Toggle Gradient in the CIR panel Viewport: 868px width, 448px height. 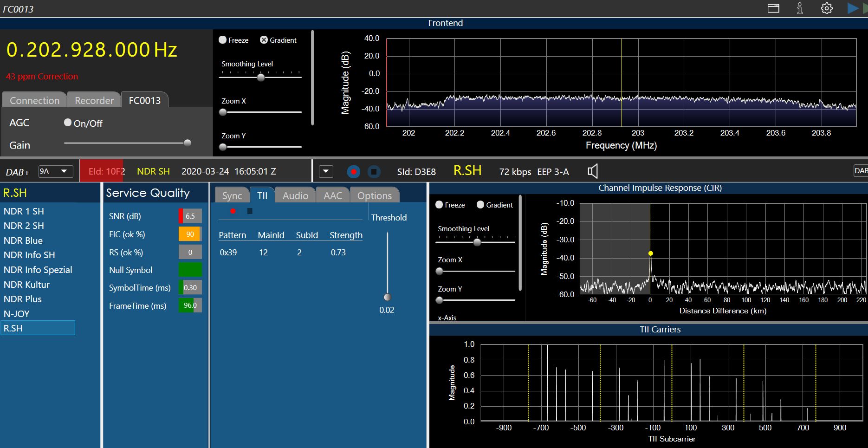tap(480, 205)
